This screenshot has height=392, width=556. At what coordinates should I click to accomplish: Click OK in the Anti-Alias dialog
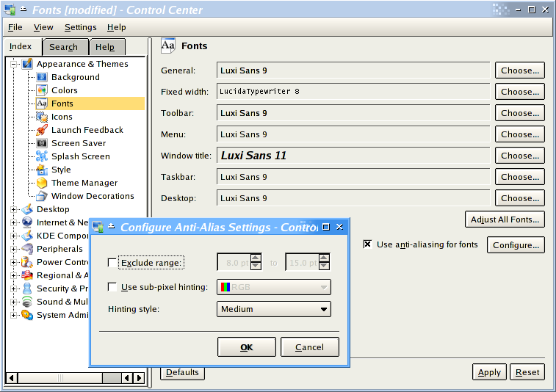pos(247,347)
